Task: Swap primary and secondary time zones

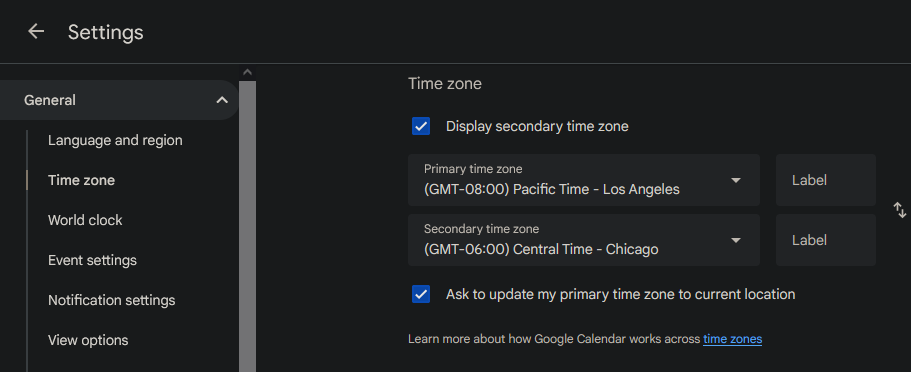Action: tap(899, 210)
